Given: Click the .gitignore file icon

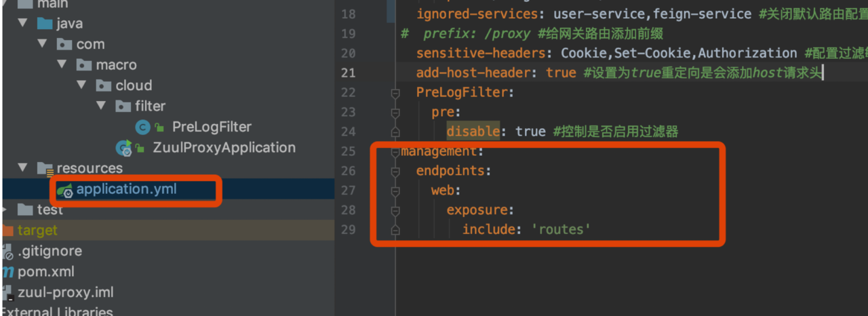Looking at the screenshot, I should click(x=7, y=252).
